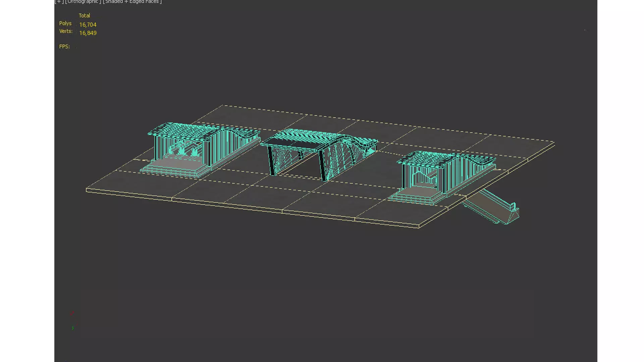Click the FPS statistics label
Viewport: 644px width, 362px height.
coord(64,47)
